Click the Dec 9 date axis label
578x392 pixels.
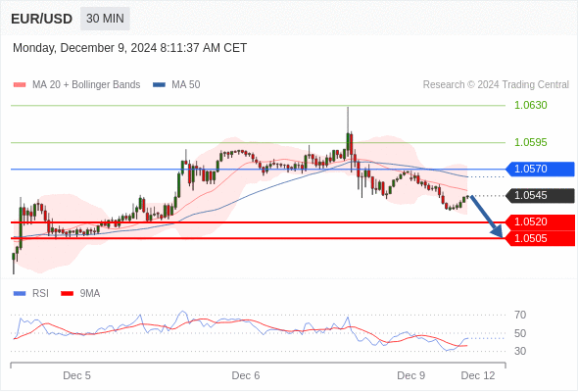point(411,375)
